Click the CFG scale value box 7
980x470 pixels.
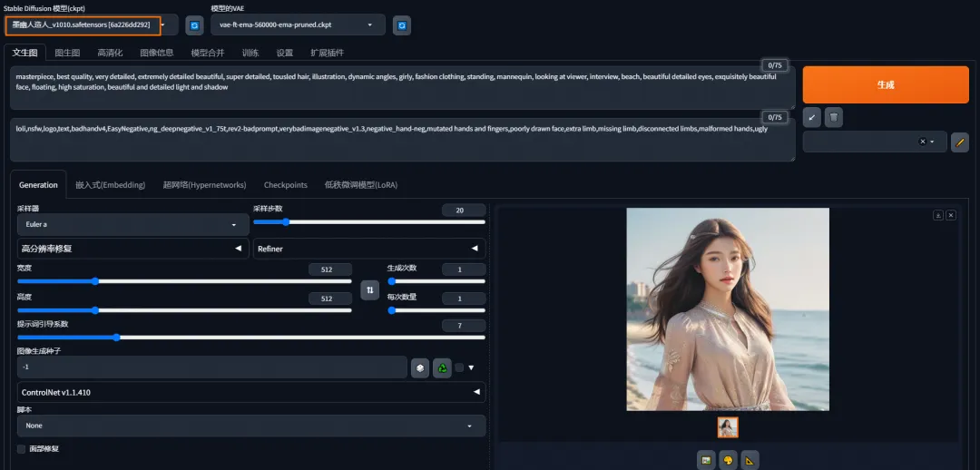pyautogui.click(x=463, y=326)
